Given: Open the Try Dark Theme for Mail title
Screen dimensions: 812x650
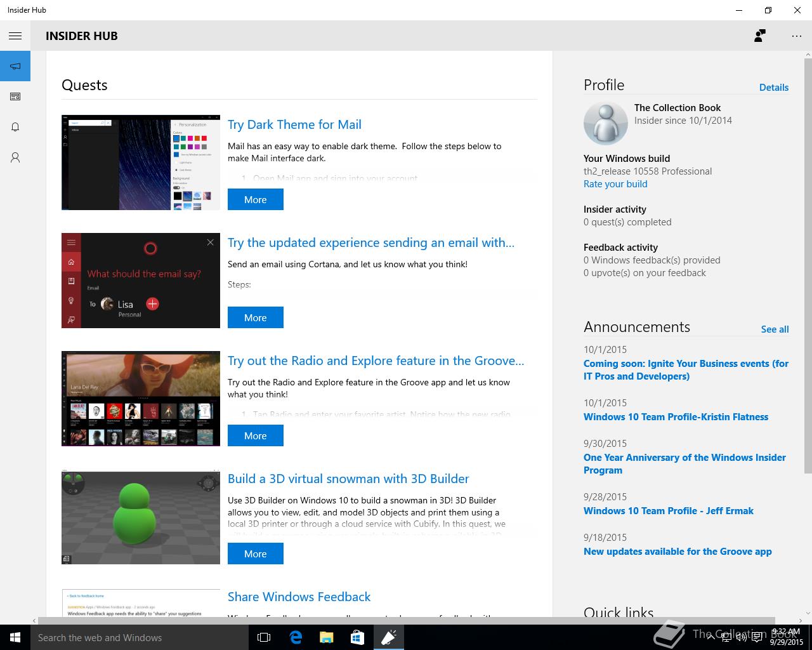Looking at the screenshot, I should click(x=294, y=124).
